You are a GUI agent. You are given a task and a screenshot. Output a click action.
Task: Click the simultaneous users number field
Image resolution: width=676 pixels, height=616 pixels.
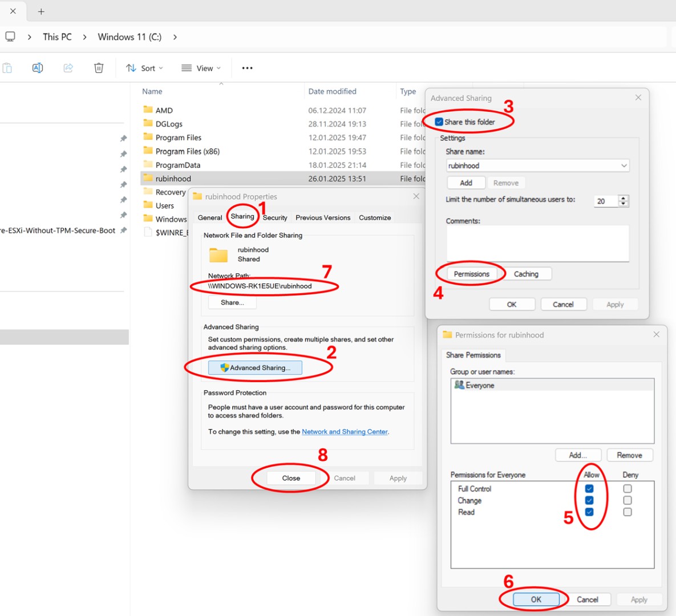coord(606,201)
